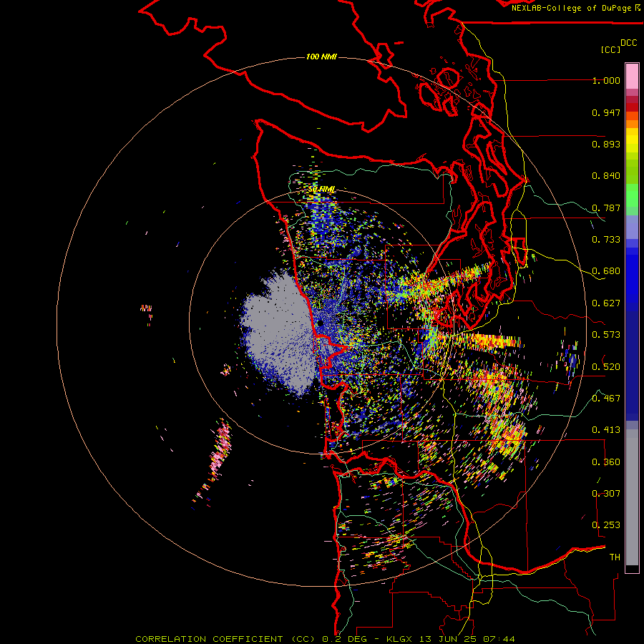
Task: Click the DCC product label above the scale
Action: (628, 43)
